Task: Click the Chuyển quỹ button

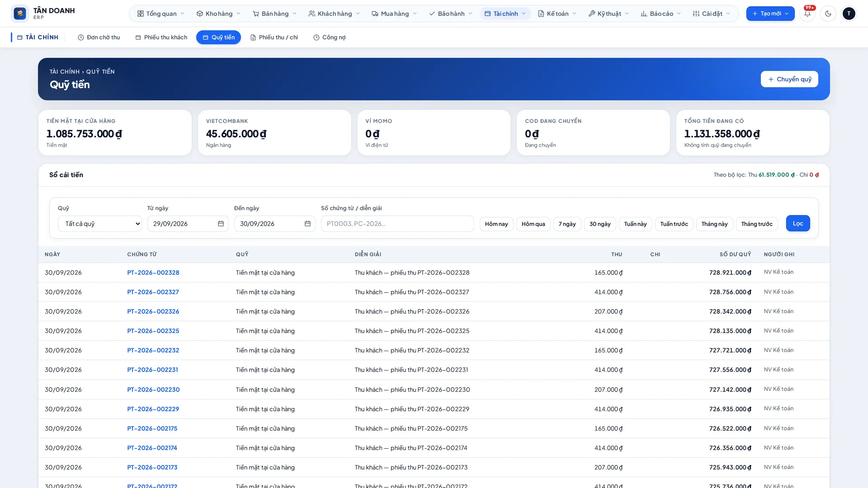Action: (789, 79)
